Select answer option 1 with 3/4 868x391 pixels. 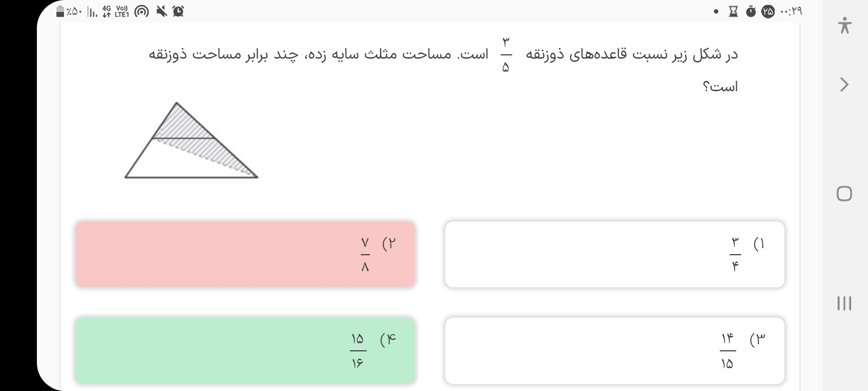pyautogui.click(x=615, y=254)
